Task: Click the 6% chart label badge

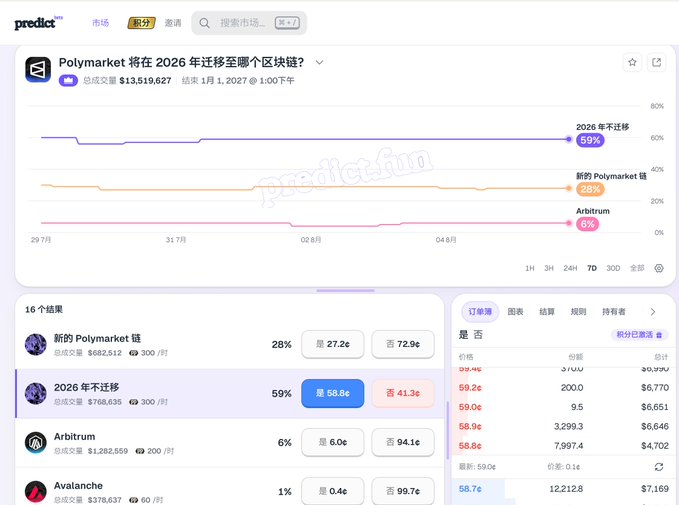Action: [587, 224]
